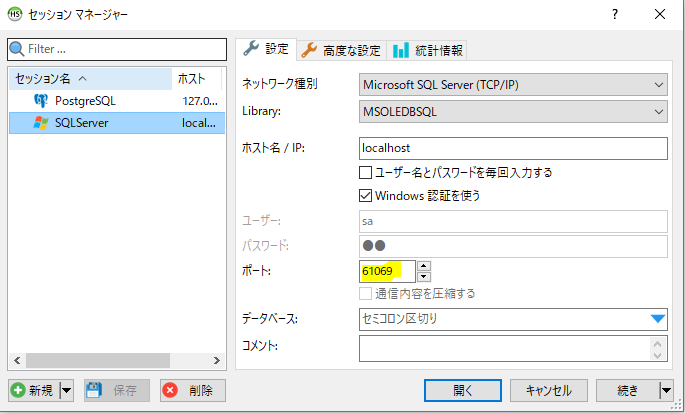Decrease port with the down spinner arrow
Screen dimensions: 685x414
pyautogui.click(x=424, y=277)
